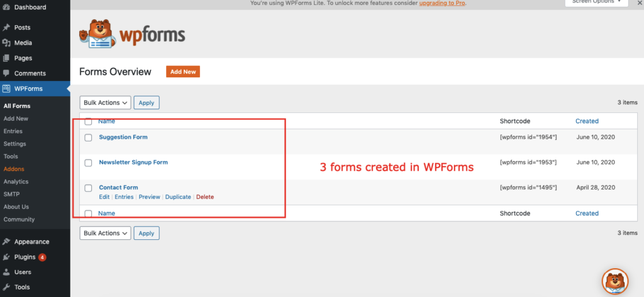Click the top Apply button
Screen dimensions: 644x297
[146, 102]
